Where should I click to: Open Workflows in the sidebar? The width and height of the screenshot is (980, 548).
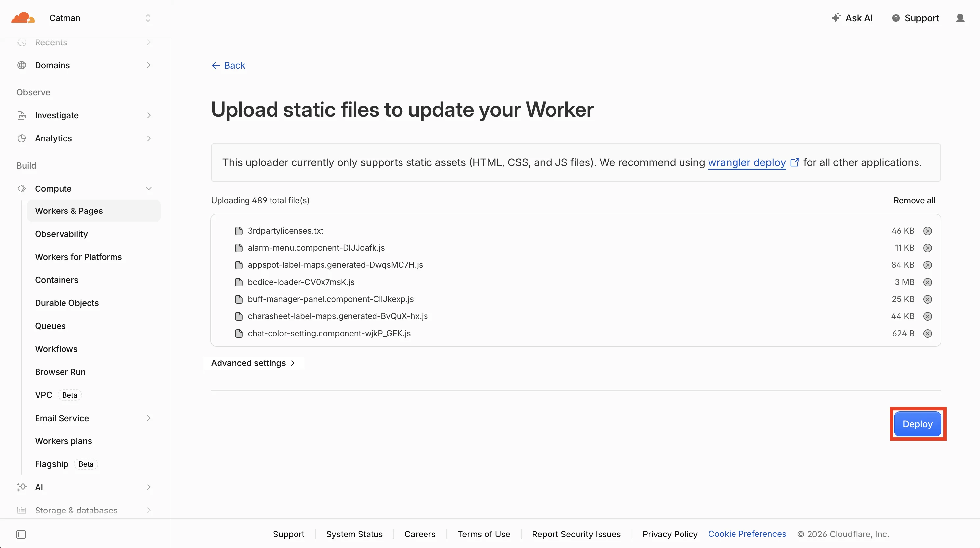(56, 349)
